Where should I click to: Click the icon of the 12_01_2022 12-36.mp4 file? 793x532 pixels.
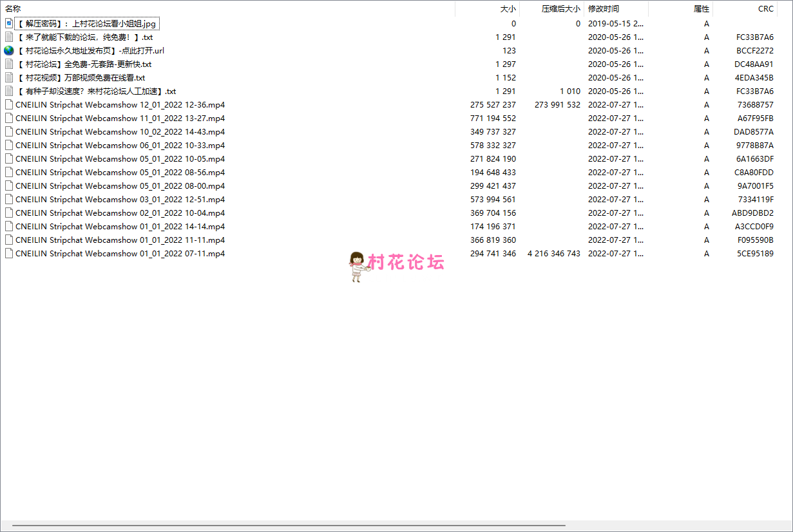point(9,105)
